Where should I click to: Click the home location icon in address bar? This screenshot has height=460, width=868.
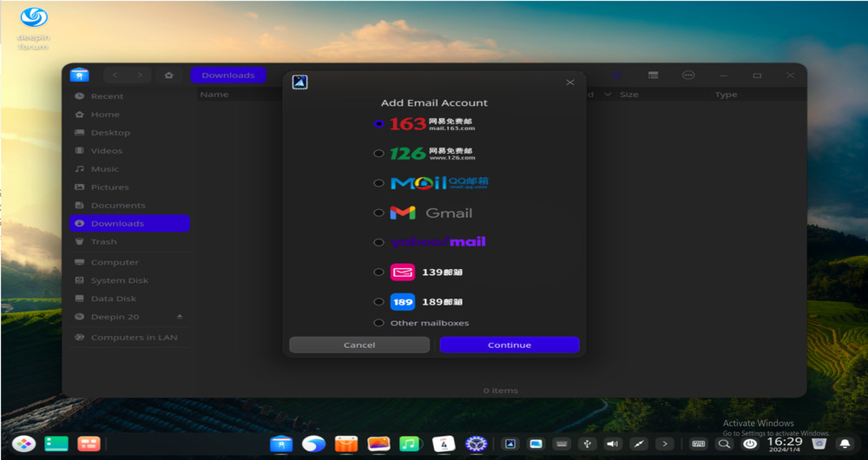click(x=169, y=76)
